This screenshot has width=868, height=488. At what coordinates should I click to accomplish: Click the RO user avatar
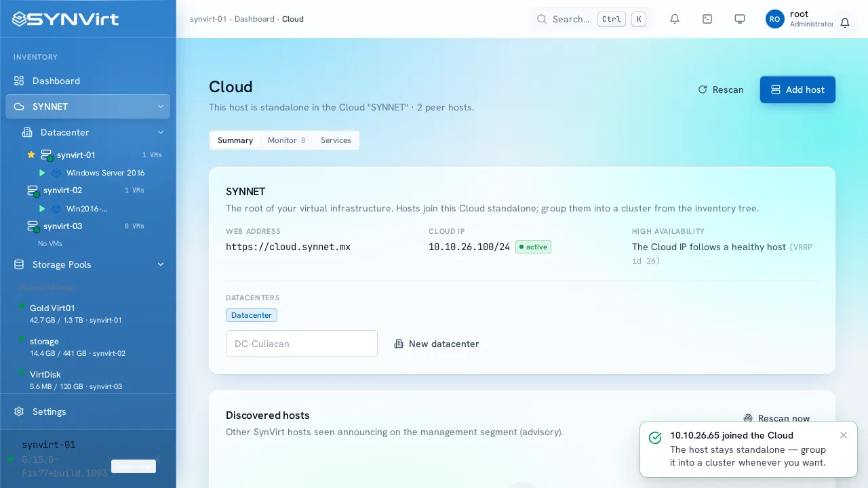[x=775, y=19]
